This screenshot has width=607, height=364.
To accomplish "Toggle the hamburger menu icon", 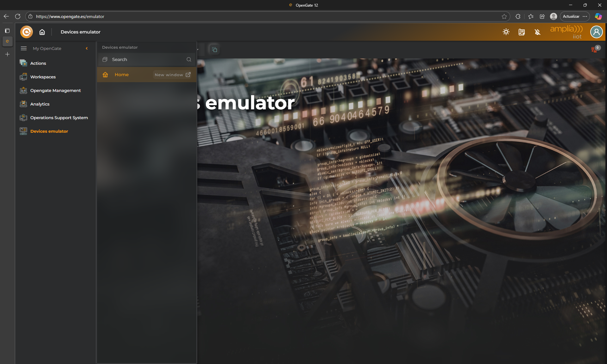I will pos(24,48).
